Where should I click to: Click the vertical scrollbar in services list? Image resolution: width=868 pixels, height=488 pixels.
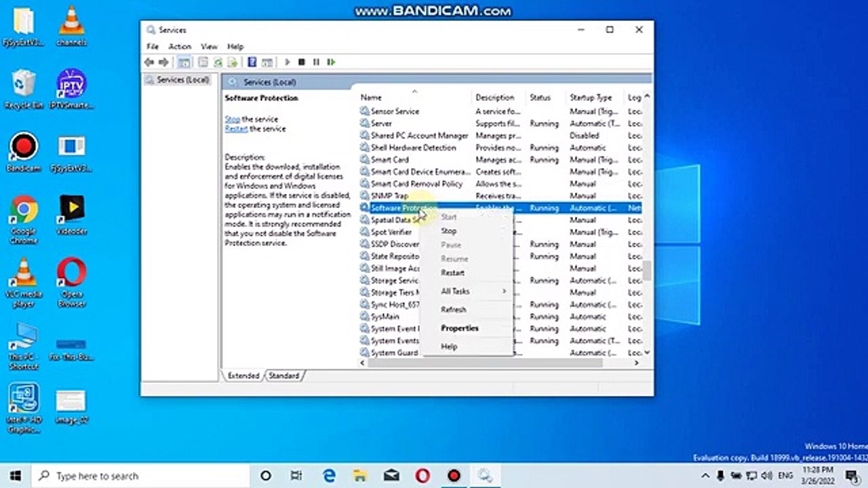click(x=647, y=271)
